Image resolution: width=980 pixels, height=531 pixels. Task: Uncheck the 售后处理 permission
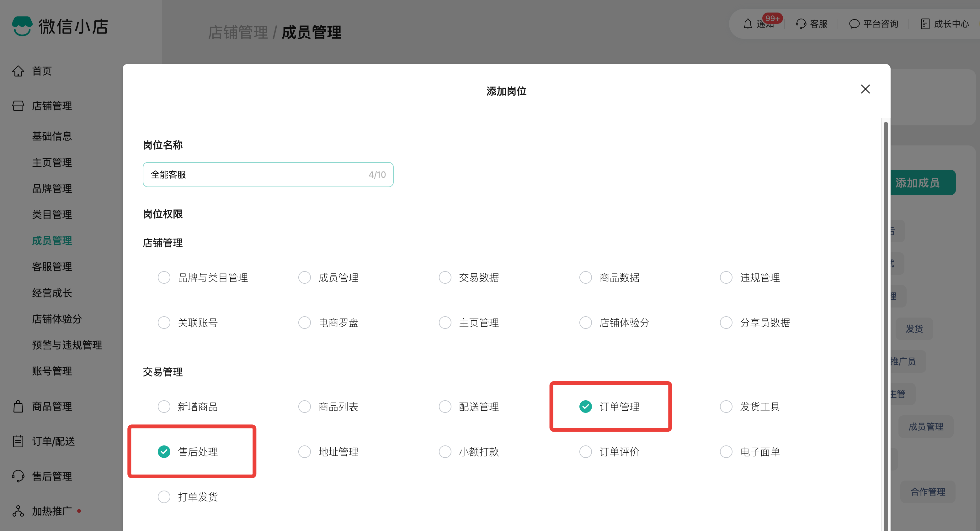click(x=164, y=452)
